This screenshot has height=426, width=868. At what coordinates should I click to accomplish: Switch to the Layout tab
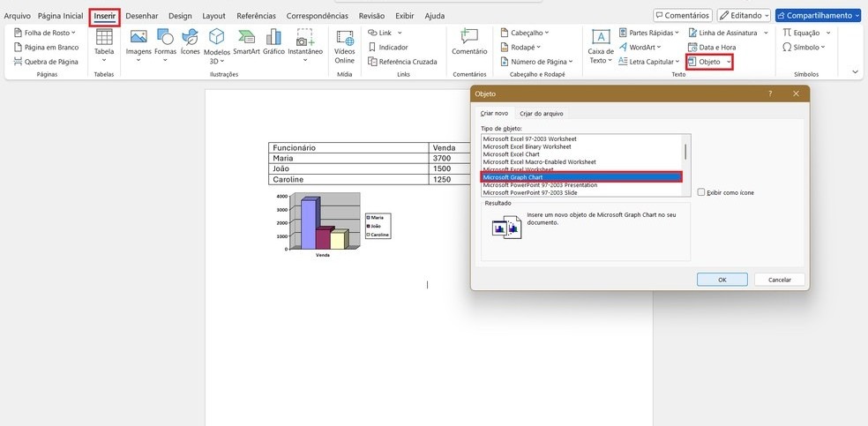click(213, 16)
